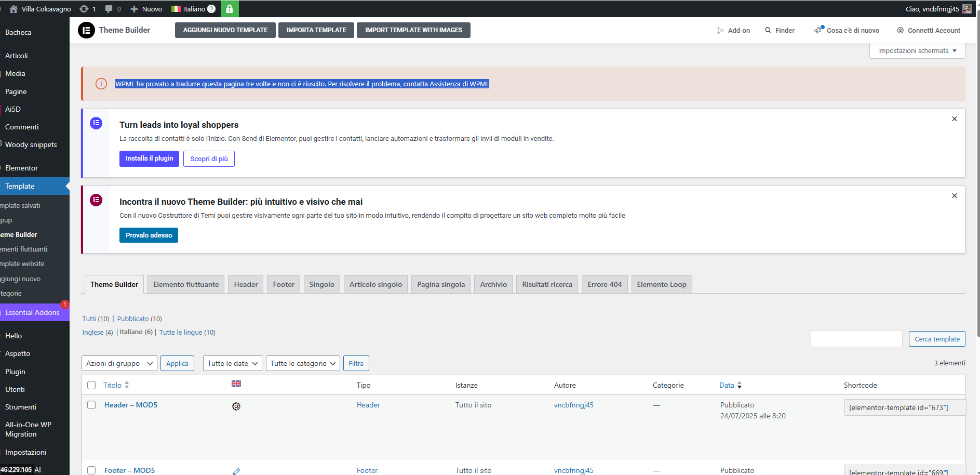Viewport: 980px width, 475px height.
Task: Click author vncbfnngj45 in Header row
Action: click(x=574, y=405)
